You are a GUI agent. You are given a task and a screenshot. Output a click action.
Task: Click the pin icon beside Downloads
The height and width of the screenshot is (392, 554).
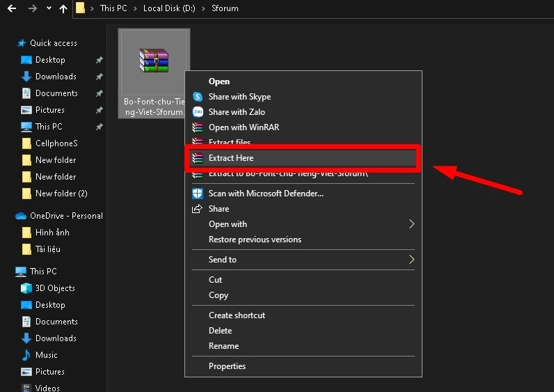pyautogui.click(x=100, y=77)
